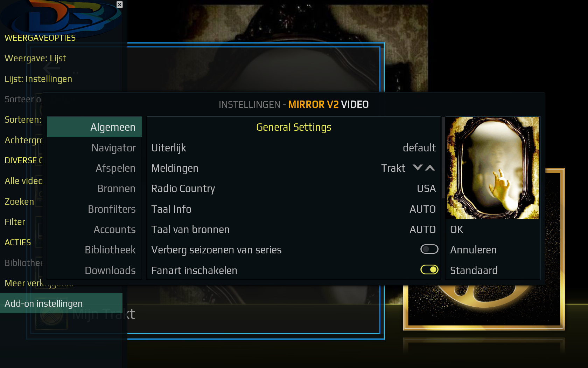Click the up arrow next to Trakt
The height and width of the screenshot is (368, 588).
(430, 168)
